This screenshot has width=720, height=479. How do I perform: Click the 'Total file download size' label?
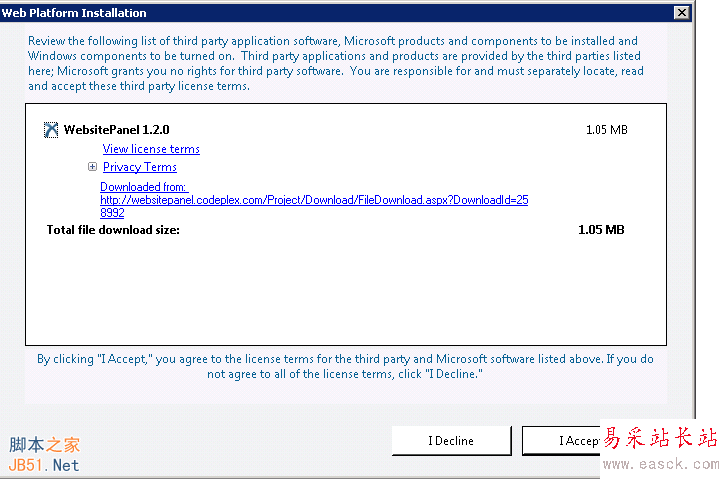click(x=113, y=230)
